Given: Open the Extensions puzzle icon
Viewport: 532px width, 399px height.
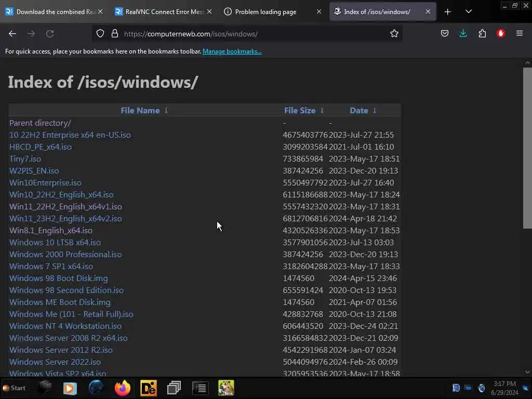Looking at the screenshot, I should (x=482, y=34).
